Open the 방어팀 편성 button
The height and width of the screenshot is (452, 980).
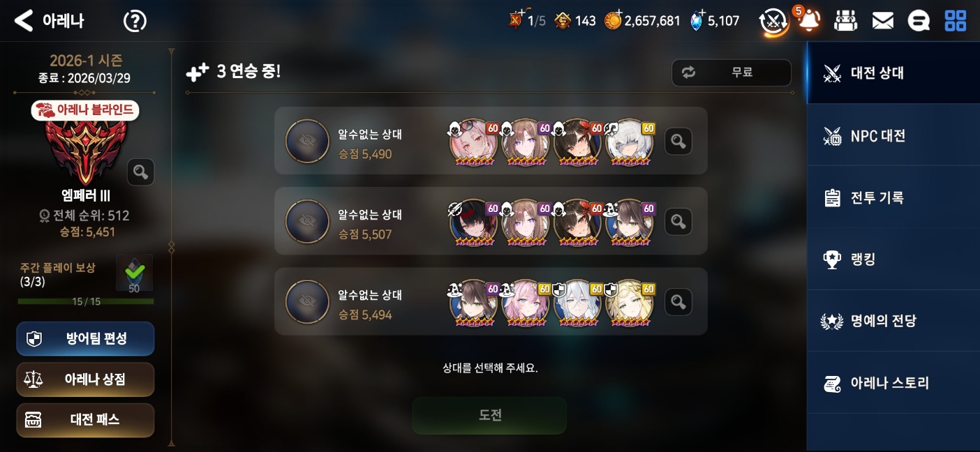click(85, 339)
